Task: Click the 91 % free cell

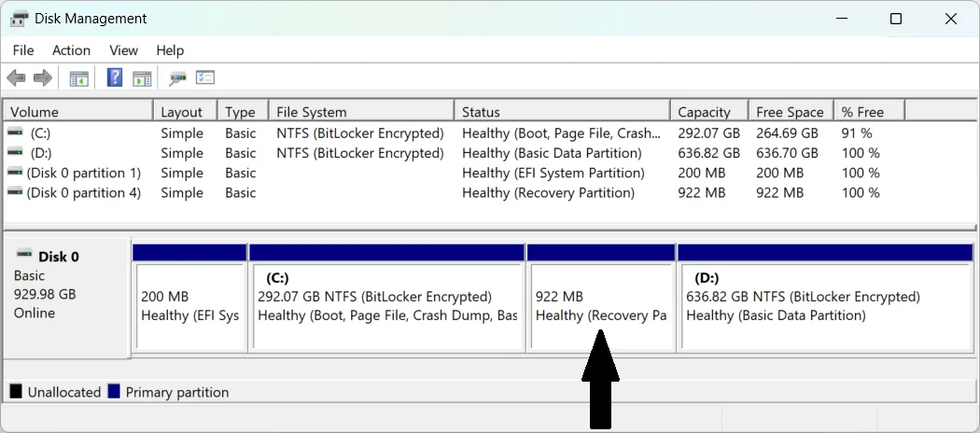Action: (856, 133)
